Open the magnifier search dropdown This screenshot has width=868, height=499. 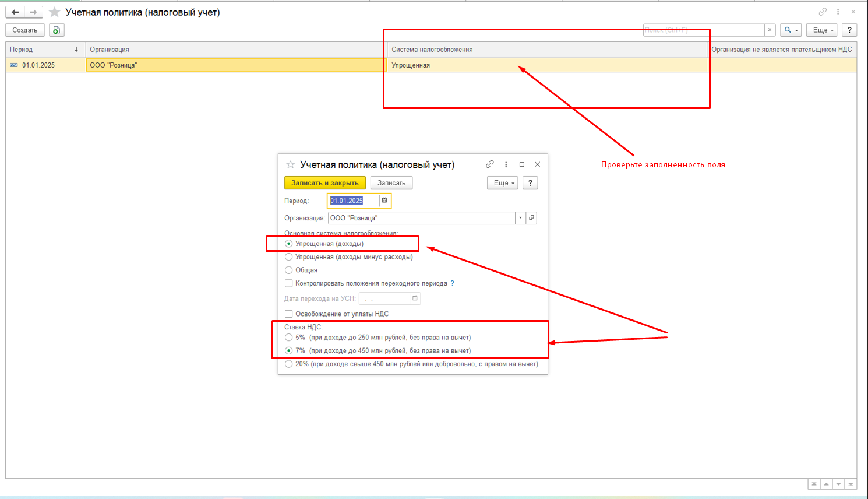pos(791,30)
